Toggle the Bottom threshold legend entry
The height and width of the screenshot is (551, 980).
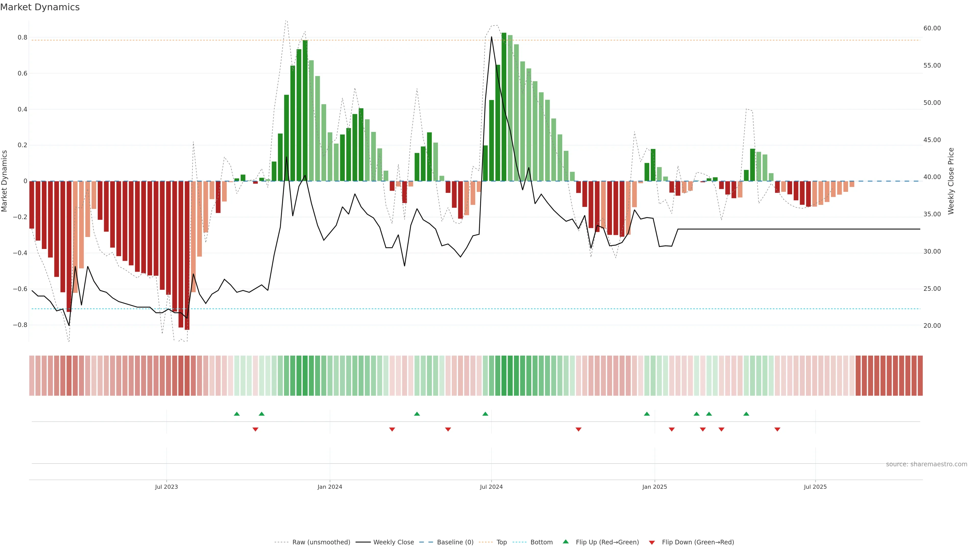[x=541, y=542]
